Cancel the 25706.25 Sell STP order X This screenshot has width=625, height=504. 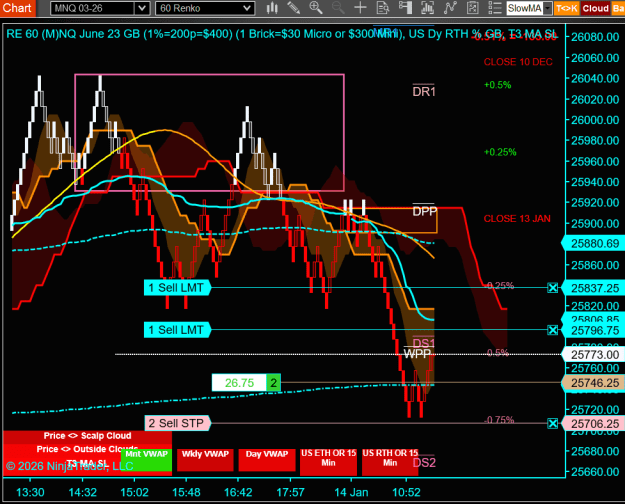(x=552, y=423)
